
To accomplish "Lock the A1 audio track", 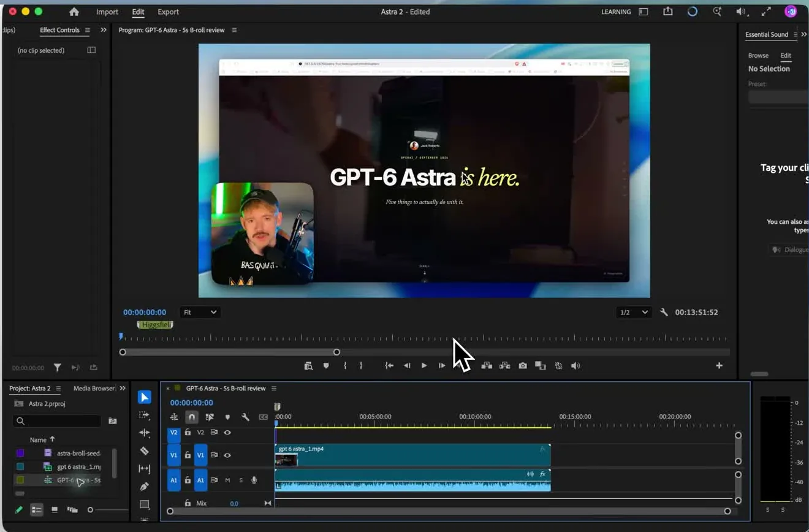I will pos(188,480).
